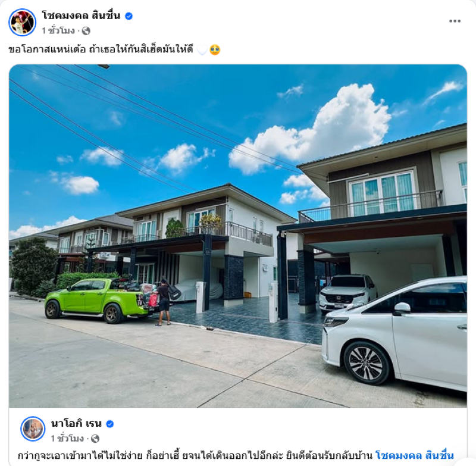
Task: Open นาโอกิ เรน profile picture
Action: tap(33, 429)
